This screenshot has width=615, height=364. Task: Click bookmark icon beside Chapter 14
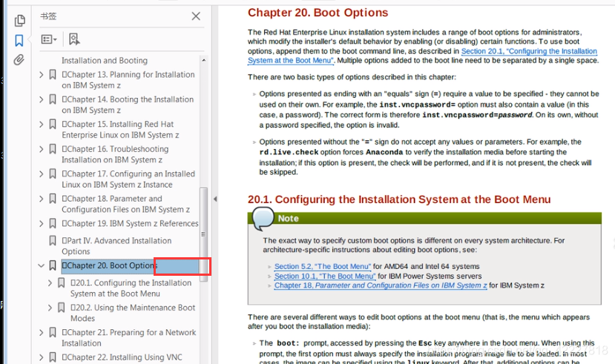[53, 99]
